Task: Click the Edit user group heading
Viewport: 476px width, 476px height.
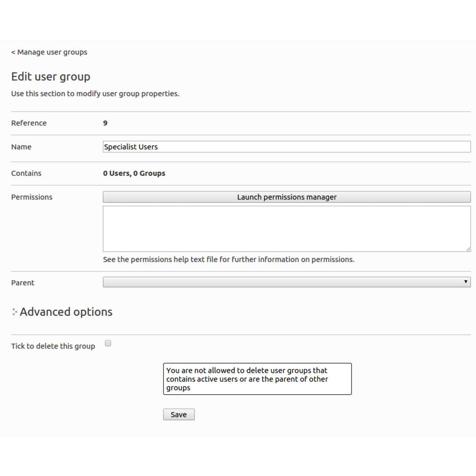Action: click(x=51, y=77)
